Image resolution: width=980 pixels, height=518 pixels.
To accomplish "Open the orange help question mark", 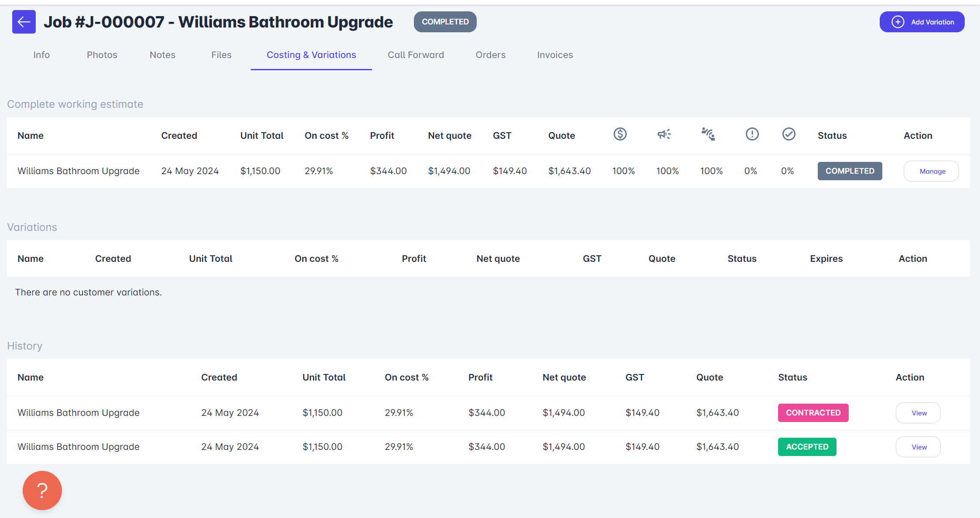I will click(x=42, y=490).
